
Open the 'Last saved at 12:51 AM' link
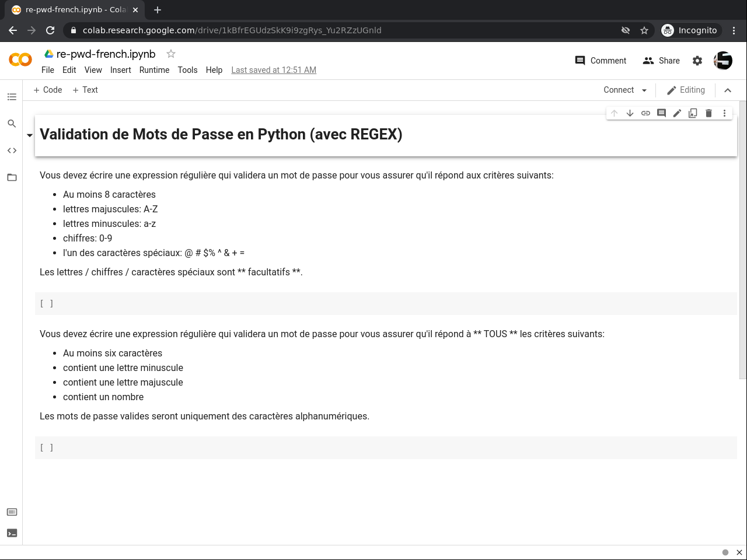pyautogui.click(x=274, y=70)
